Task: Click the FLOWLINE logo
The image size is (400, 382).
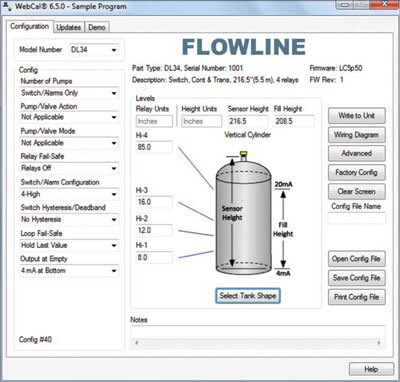Action: 244,47
